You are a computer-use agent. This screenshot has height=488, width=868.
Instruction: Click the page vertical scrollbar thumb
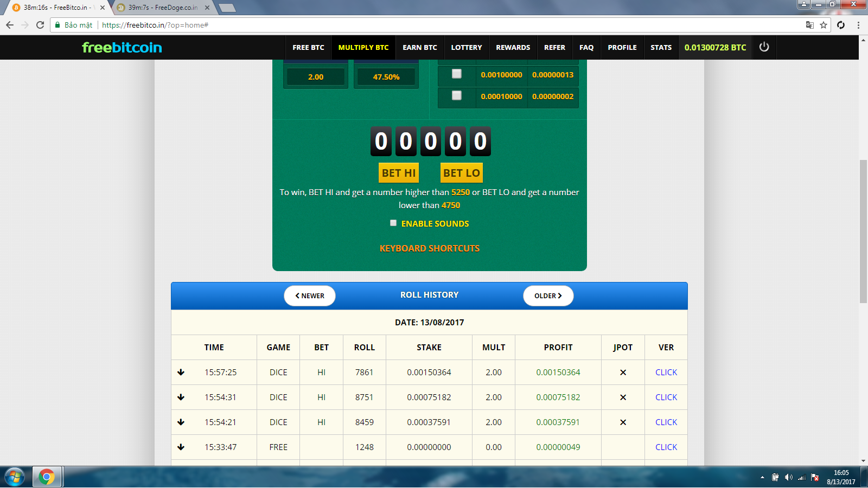coord(863,232)
